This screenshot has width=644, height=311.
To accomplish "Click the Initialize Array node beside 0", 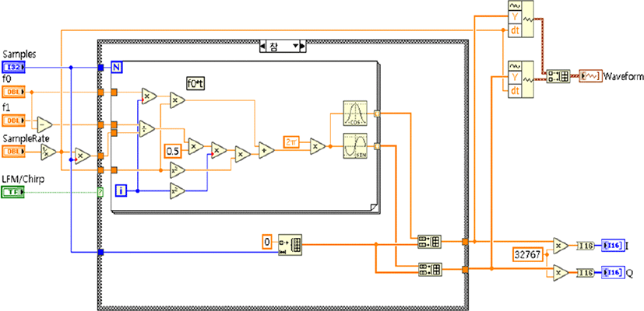I will [290, 244].
